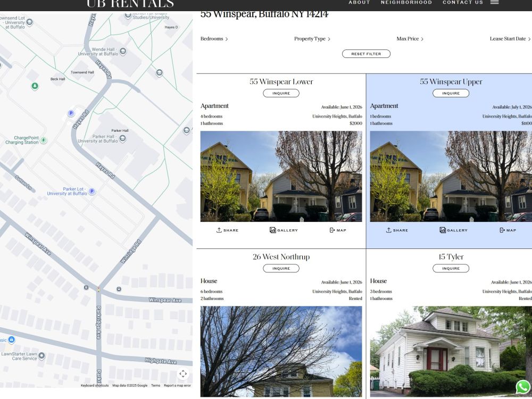The width and height of the screenshot is (532, 399).
Task: Click Highgate Ave street label
Action: click(x=161, y=361)
